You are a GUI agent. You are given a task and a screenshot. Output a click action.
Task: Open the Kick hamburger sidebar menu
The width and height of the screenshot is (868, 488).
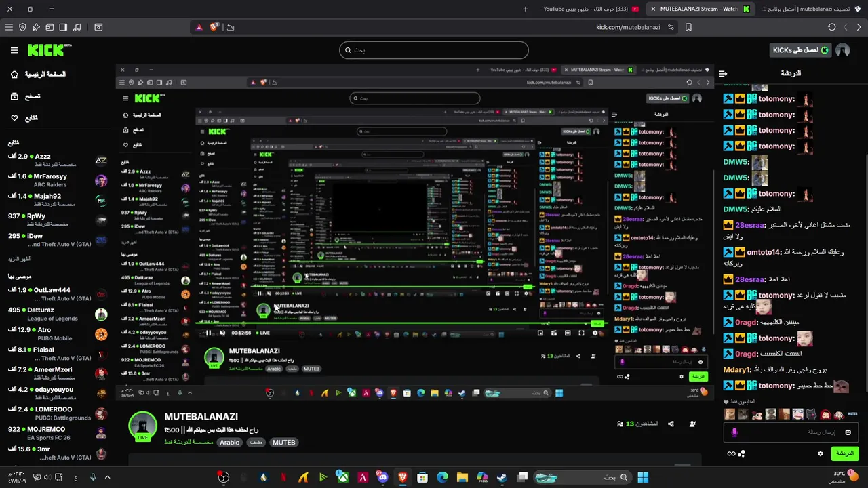pos(14,50)
